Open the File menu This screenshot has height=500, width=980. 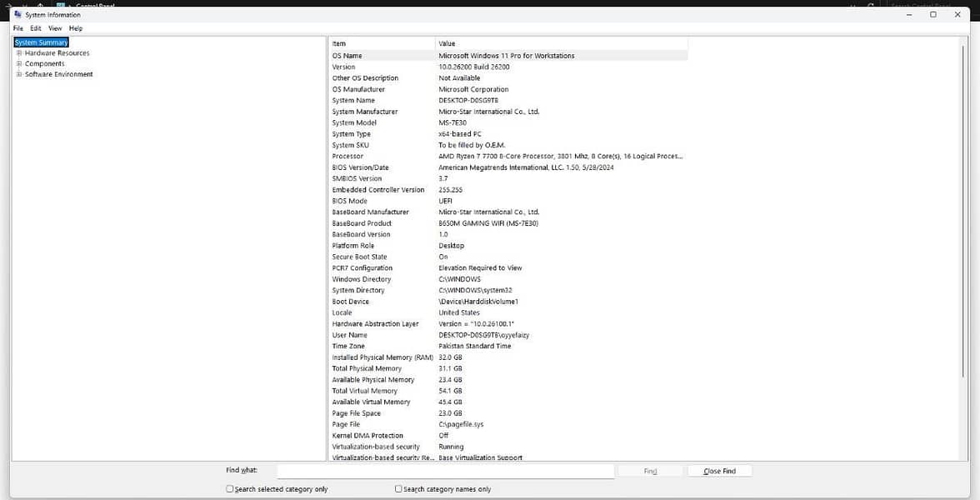point(18,28)
